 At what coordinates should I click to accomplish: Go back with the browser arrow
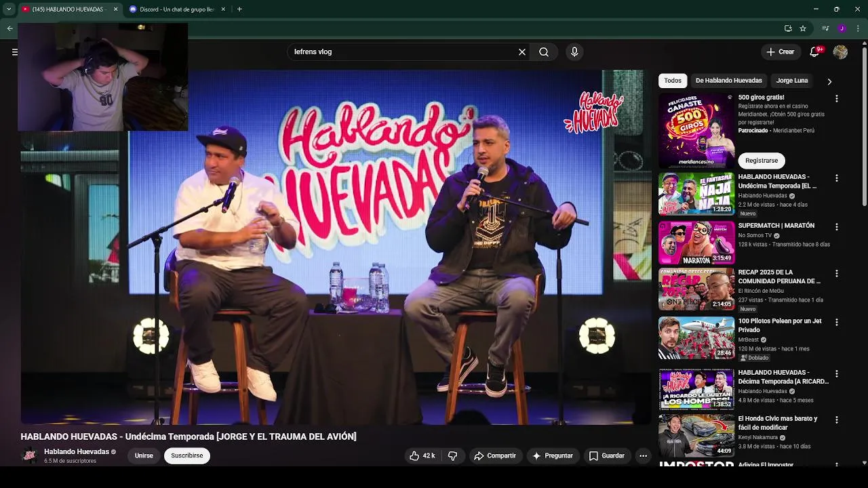point(9,28)
